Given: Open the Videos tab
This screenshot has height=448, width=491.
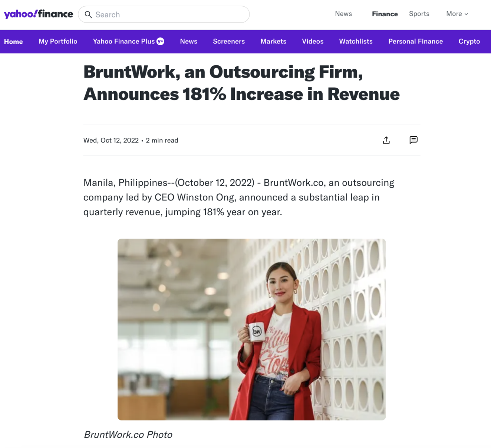Looking at the screenshot, I should tap(313, 41).
